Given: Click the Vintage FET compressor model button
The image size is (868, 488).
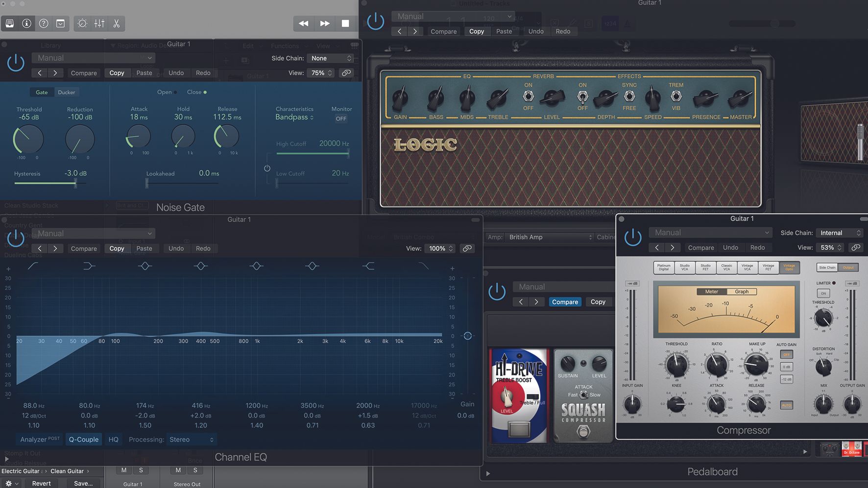Looking at the screenshot, I should tap(768, 268).
